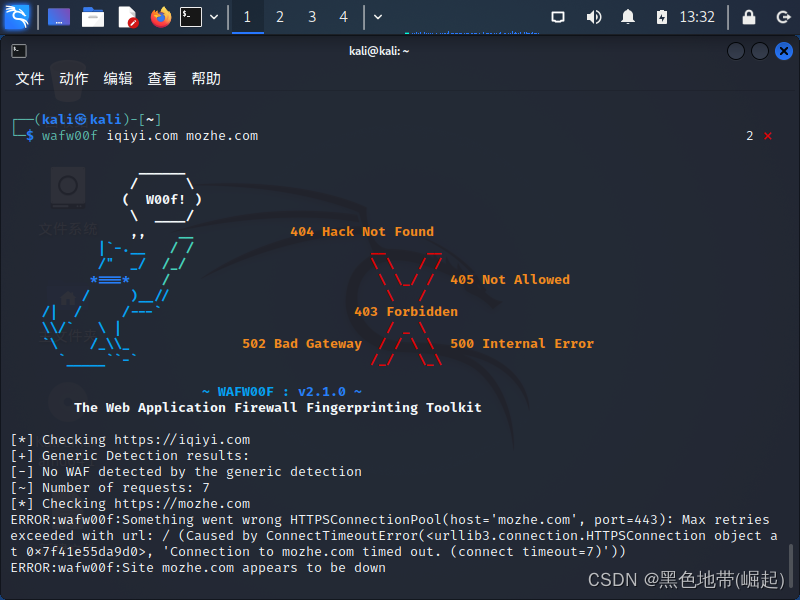Lock the screen with padlock icon

[748, 17]
